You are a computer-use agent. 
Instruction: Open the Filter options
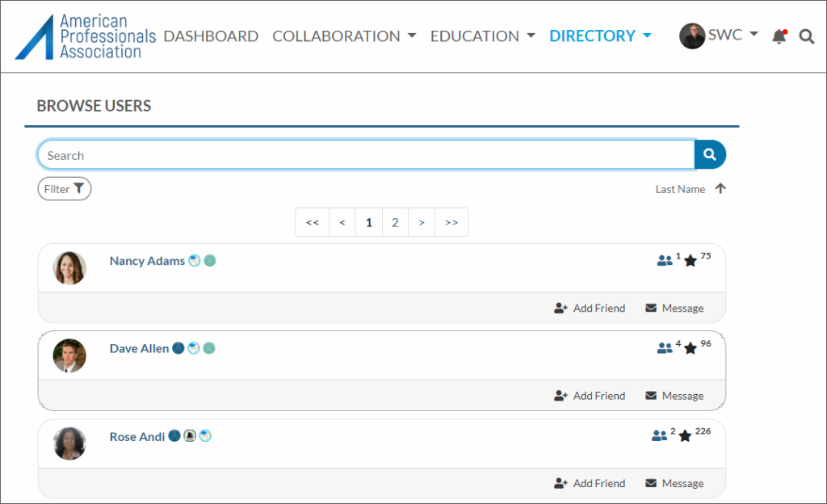tap(64, 189)
